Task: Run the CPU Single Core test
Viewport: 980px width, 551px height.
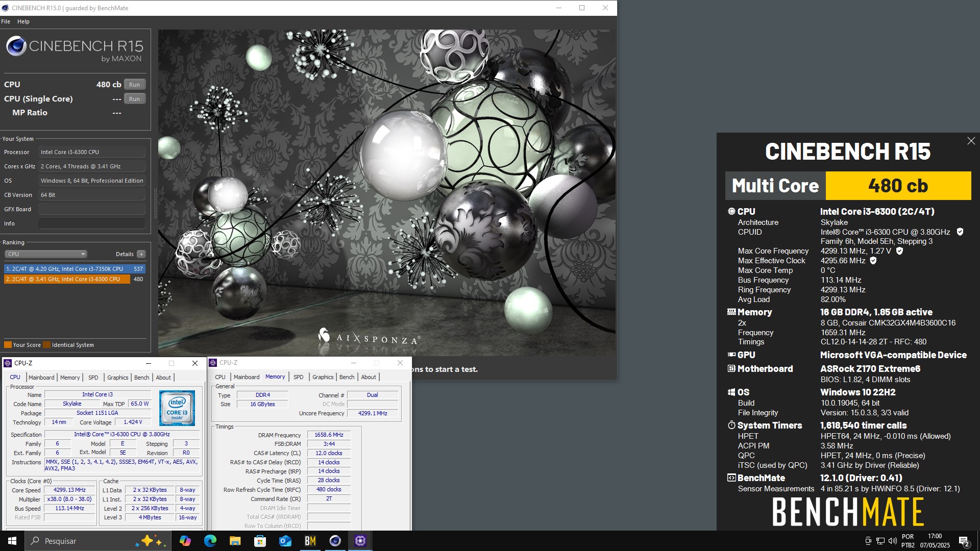Action: pos(134,99)
